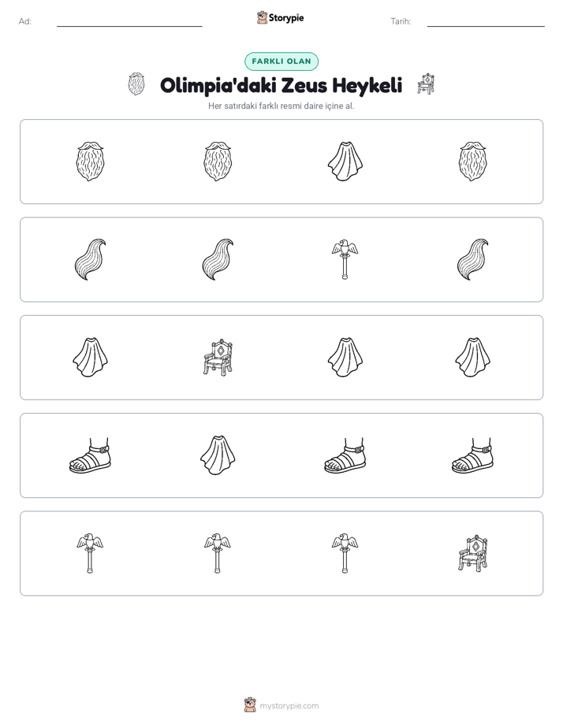Click the Ad name line field
Viewport: 563px width, 728px height.
click(129, 21)
